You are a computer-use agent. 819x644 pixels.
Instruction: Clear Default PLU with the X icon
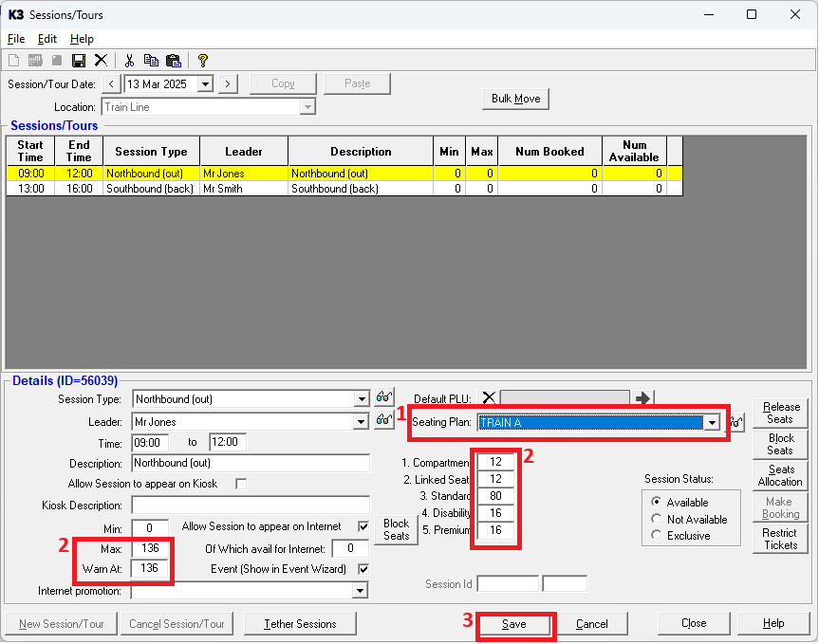click(x=488, y=398)
